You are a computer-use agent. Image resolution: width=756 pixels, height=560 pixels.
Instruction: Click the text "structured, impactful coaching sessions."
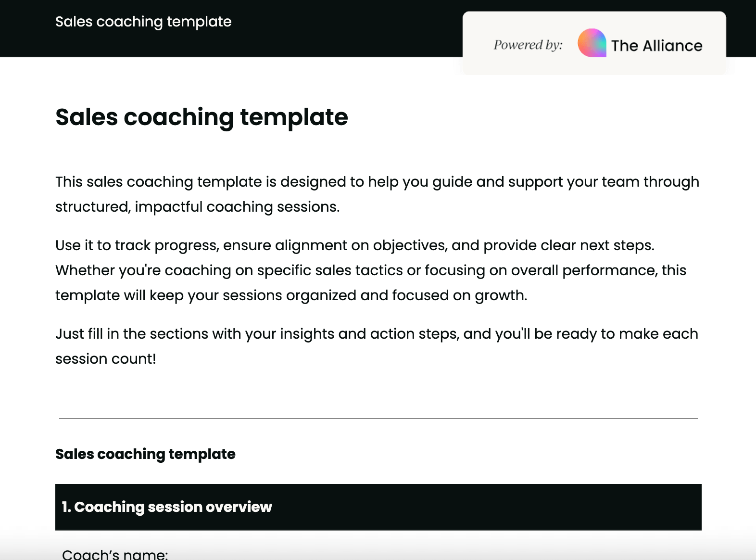pos(197,207)
